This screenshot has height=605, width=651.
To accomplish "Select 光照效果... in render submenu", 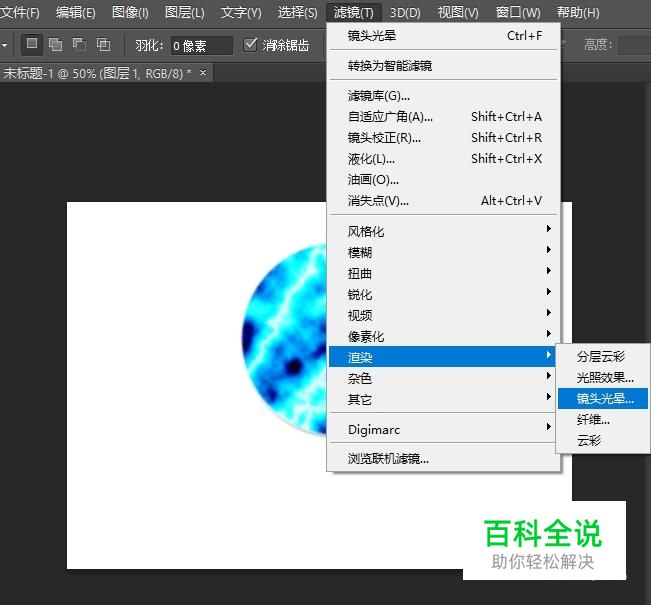I will (x=603, y=377).
